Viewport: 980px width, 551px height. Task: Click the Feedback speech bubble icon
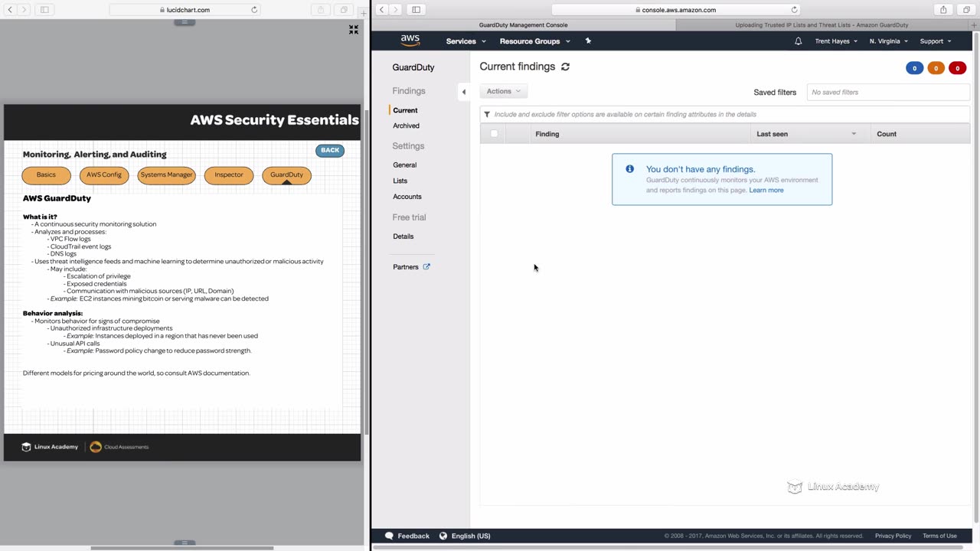389,536
